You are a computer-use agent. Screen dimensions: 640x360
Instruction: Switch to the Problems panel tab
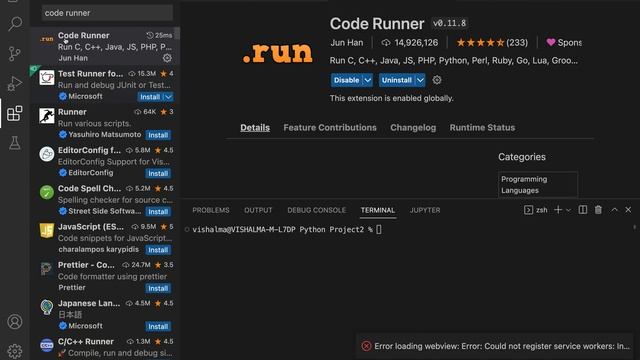click(211, 210)
